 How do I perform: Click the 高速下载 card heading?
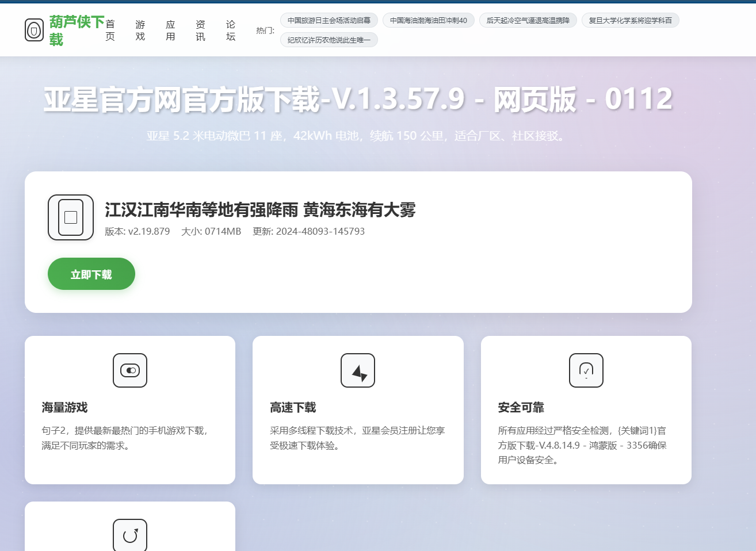[x=293, y=407]
